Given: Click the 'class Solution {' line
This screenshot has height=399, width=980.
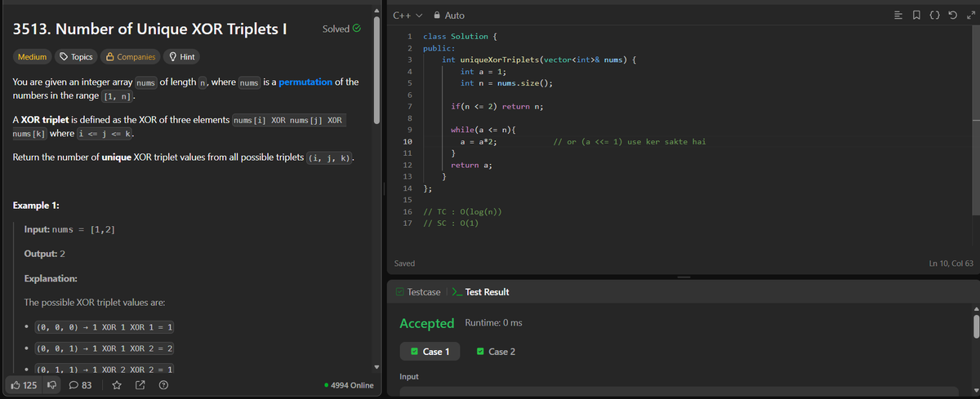Looking at the screenshot, I should (x=461, y=37).
